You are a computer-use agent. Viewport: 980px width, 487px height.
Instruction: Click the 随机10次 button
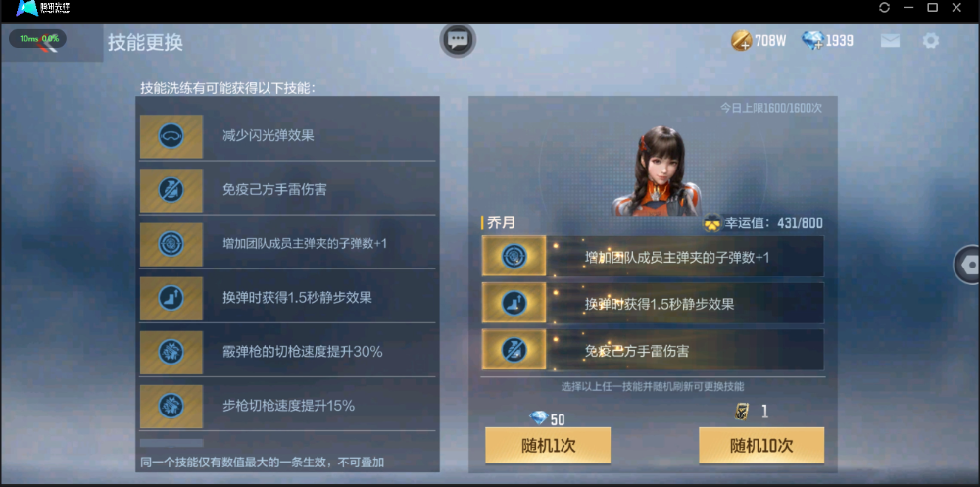click(761, 446)
